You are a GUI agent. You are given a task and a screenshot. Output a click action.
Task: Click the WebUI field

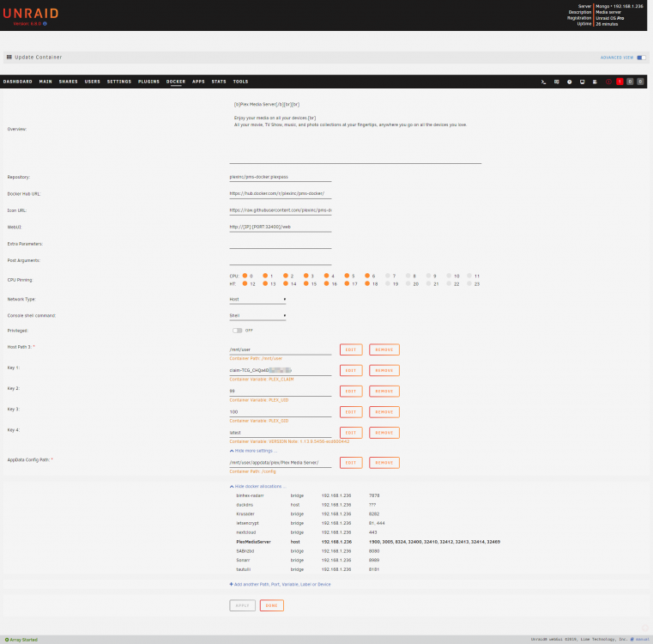(x=281, y=228)
